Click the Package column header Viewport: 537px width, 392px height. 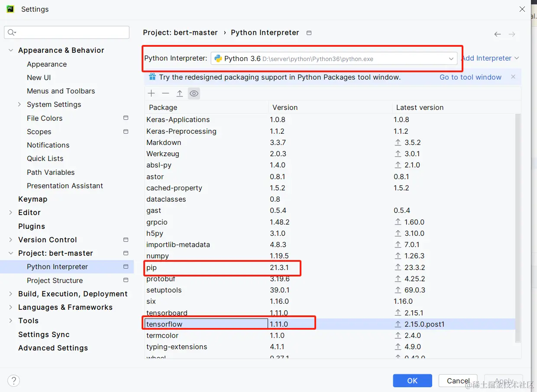(x=207, y=107)
